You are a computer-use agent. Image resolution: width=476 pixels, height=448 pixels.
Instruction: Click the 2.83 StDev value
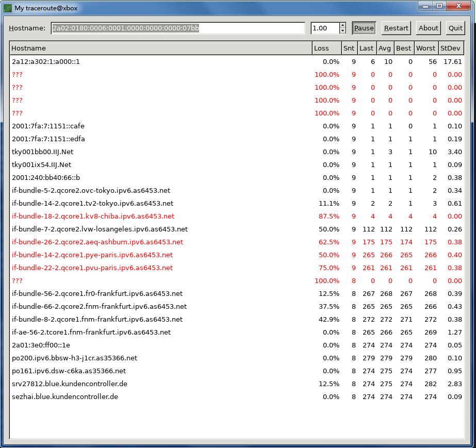coord(455,384)
